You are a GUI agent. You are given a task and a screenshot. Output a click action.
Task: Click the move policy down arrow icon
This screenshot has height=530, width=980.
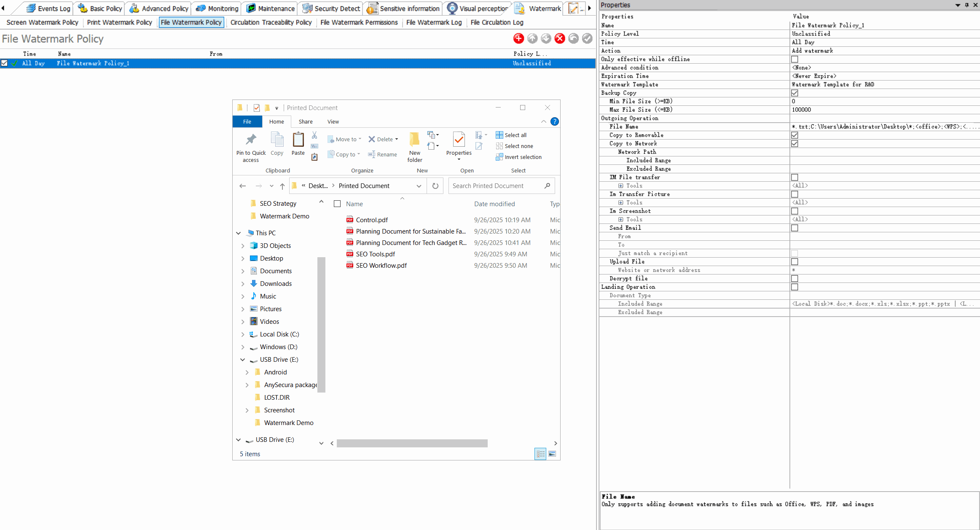tap(546, 38)
